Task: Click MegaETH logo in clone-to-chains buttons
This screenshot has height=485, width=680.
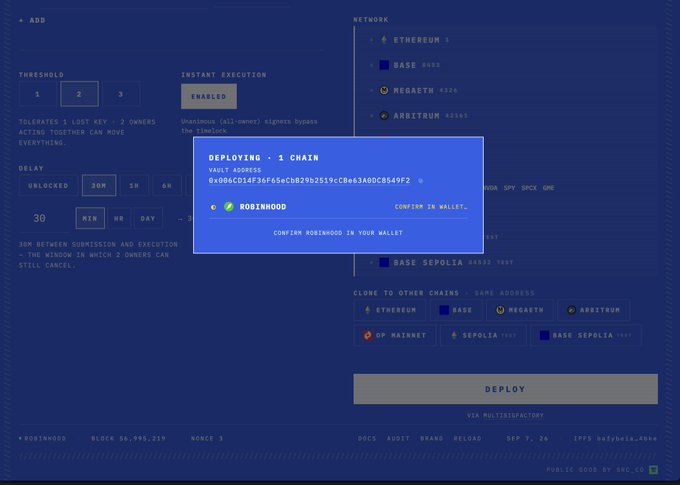Action: point(500,310)
